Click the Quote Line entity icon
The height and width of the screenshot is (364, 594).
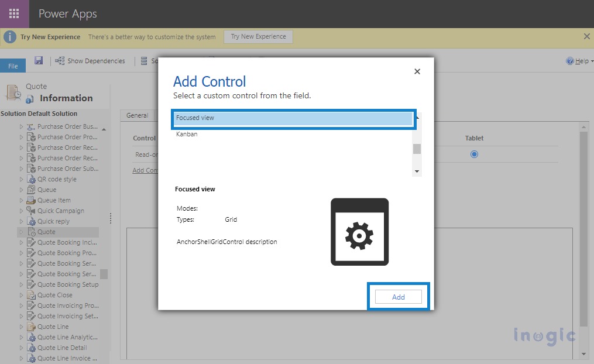click(x=32, y=327)
